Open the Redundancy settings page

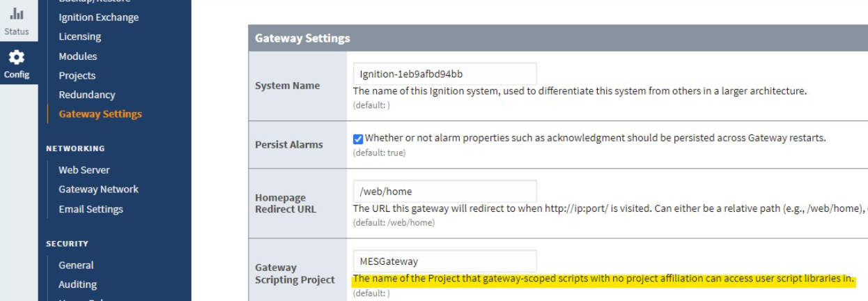click(x=86, y=95)
